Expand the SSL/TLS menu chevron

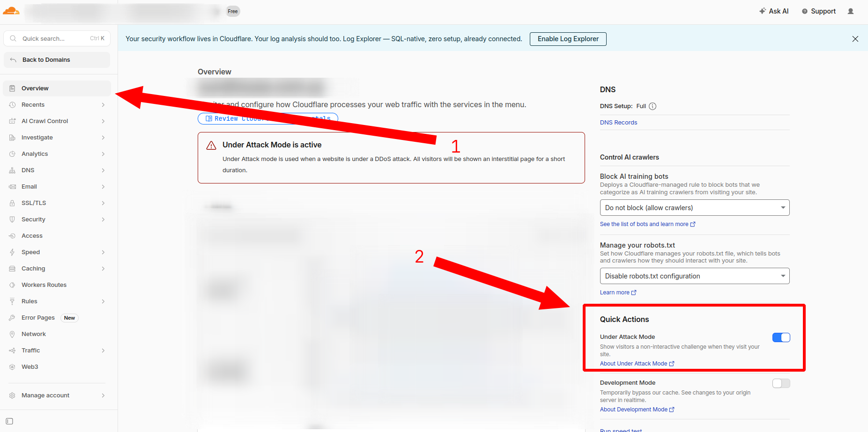pos(103,203)
